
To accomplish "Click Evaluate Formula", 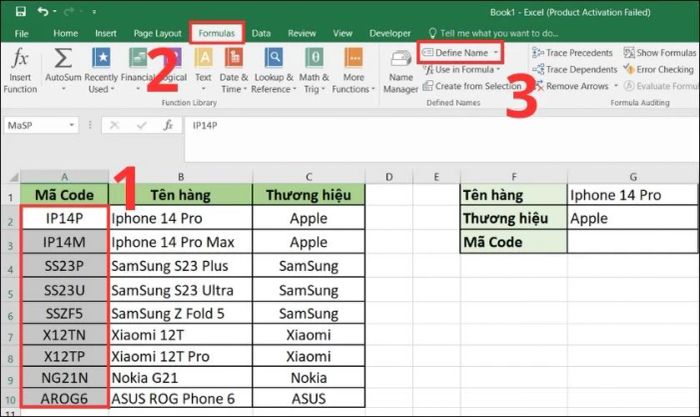I will point(661,86).
